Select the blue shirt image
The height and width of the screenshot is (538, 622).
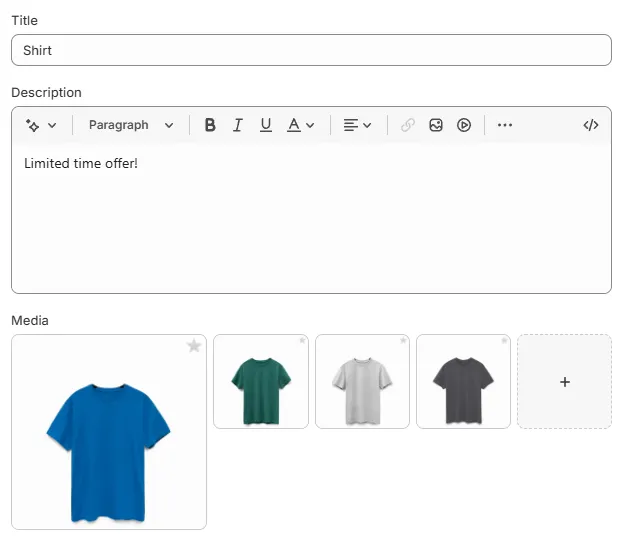(109, 432)
